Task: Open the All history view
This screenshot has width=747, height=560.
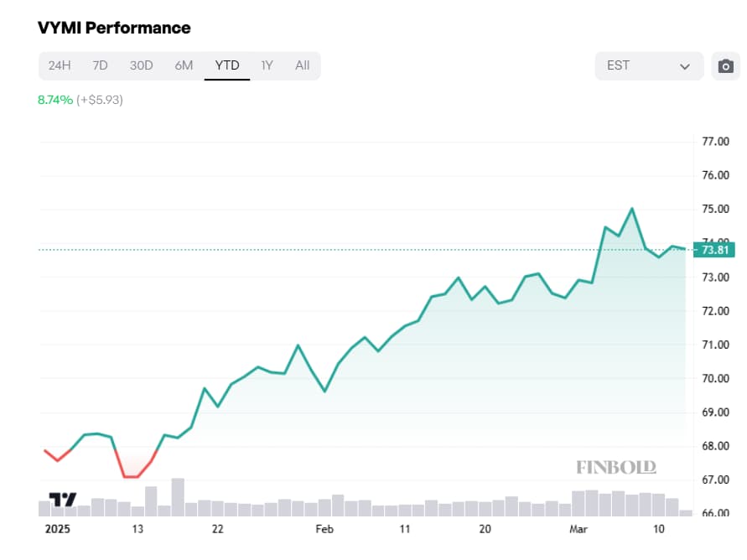Action: (x=302, y=65)
